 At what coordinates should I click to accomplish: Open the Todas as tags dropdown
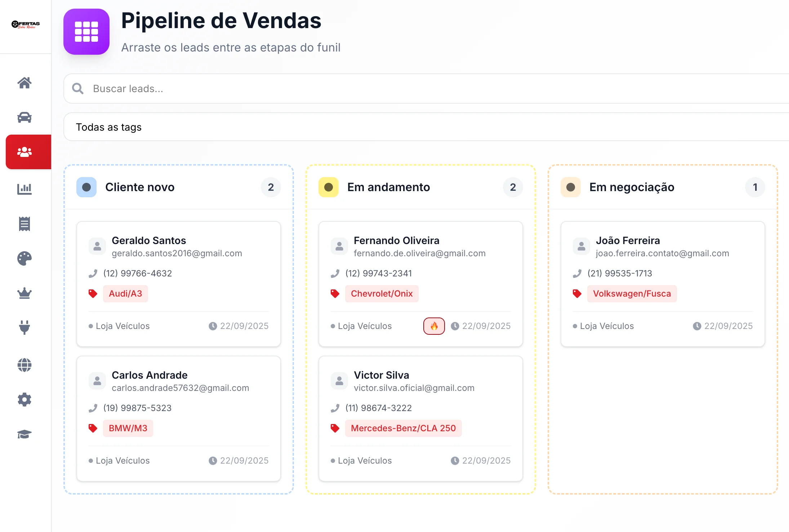pos(426,127)
